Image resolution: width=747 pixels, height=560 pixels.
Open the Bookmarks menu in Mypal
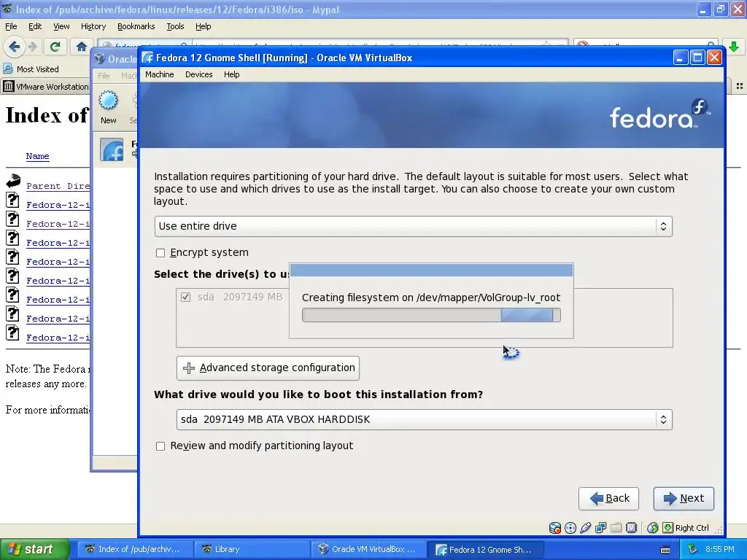136,26
